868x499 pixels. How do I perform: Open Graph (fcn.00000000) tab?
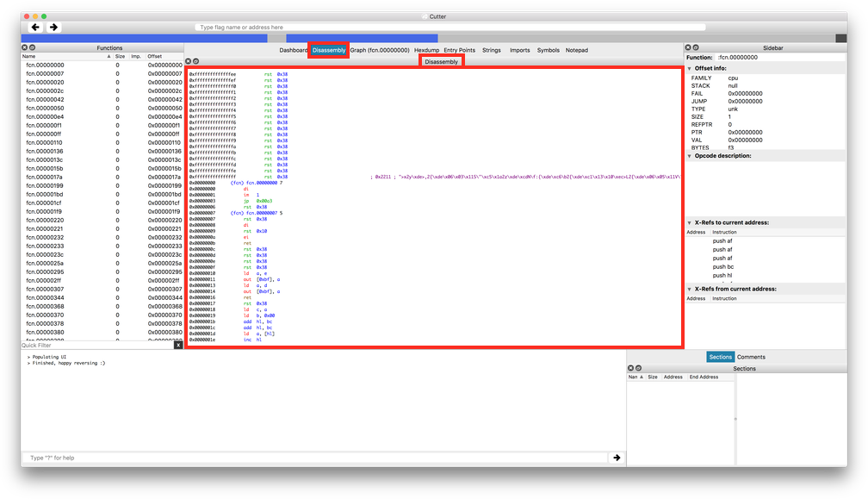click(380, 50)
